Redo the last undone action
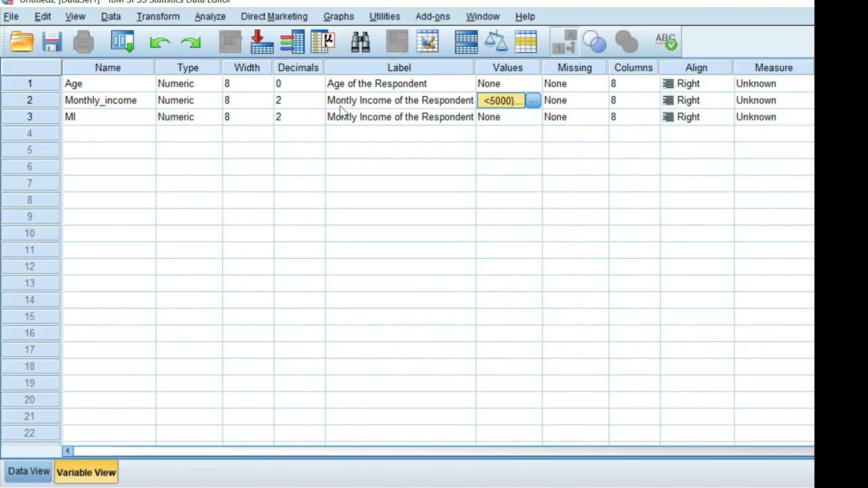The width and height of the screenshot is (868, 488). click(191, 43)
